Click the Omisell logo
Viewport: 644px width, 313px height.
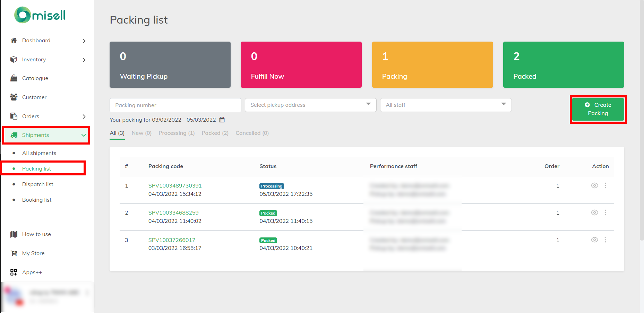coord(40,15)
